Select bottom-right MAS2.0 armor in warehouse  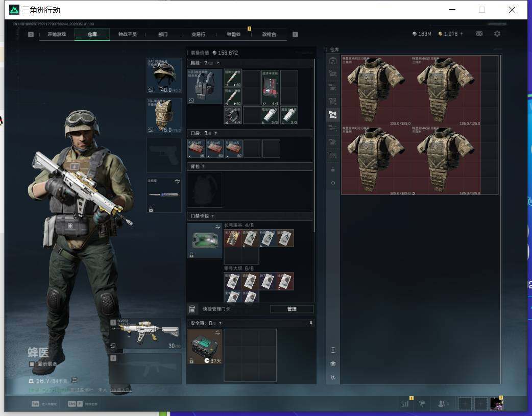pos(446,160)
